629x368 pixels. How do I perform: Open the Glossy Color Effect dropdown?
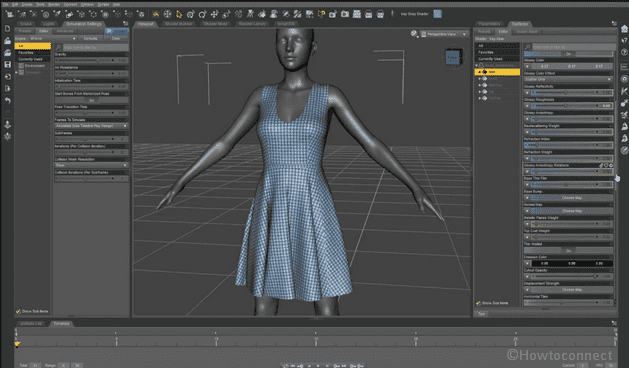[x=568, y=79]
